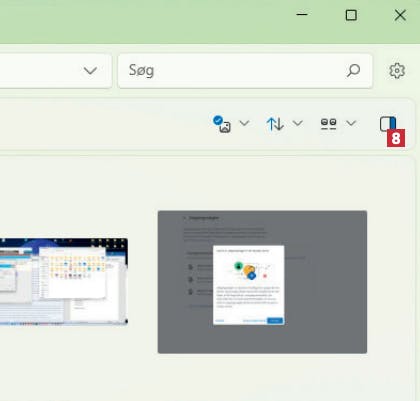The image size is (420, 401).
Task: Click the magnifying glass search icon
Action: pyautogui.click(x=353, y=71)
